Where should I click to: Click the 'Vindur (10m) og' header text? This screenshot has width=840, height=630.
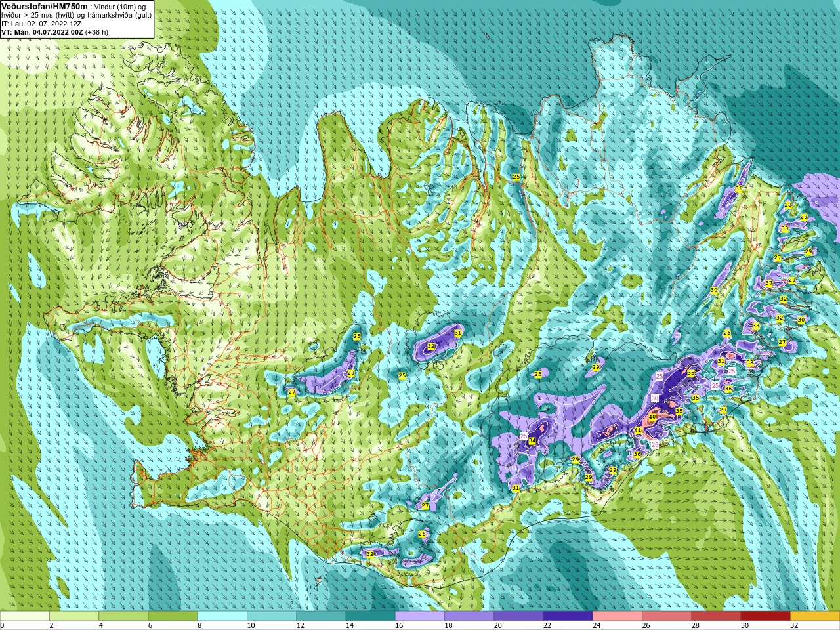(x=121, y=7)
